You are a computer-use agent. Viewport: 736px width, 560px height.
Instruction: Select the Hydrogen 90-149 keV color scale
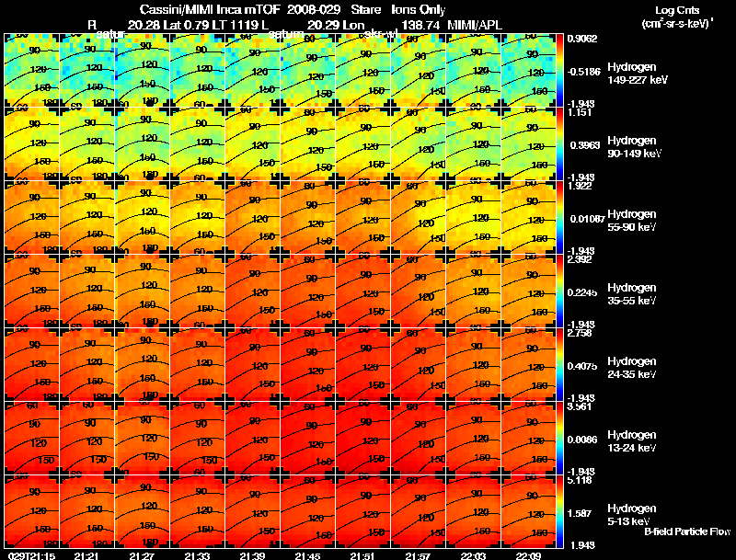[559, 144]
